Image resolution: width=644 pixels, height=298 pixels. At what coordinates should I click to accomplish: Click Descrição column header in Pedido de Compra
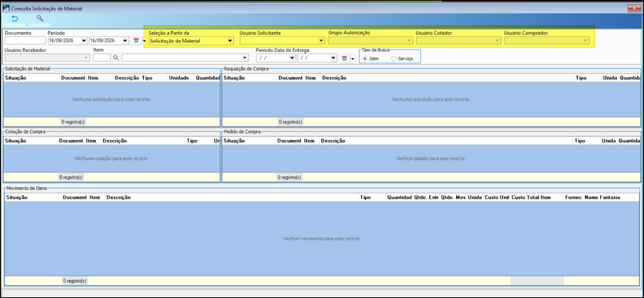point(446,141)
